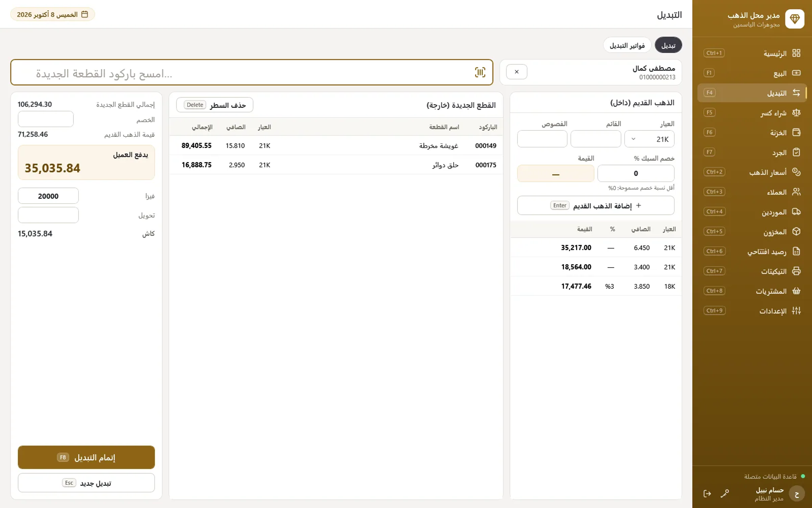
Task: Click the logout arrow icon
Action: click(x=707, y=494)
